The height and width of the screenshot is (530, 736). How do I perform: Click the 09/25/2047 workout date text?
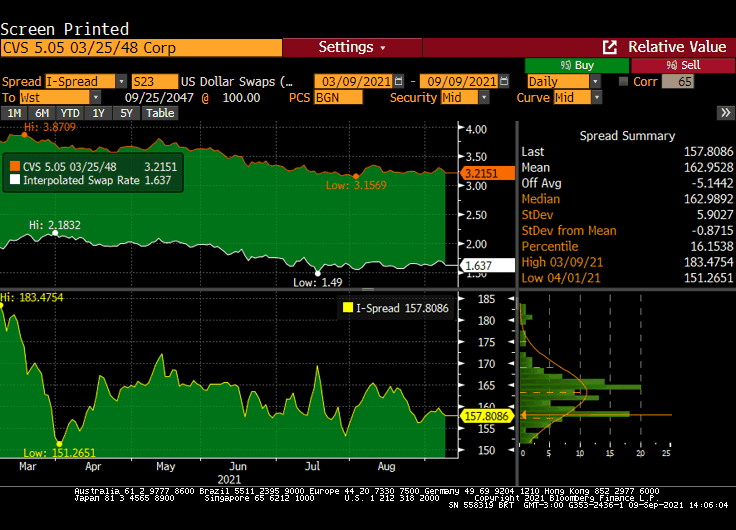click(159, 98)
